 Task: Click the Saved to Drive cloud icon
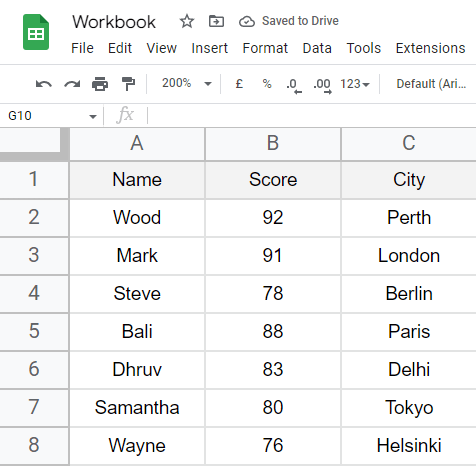(247, 21)
